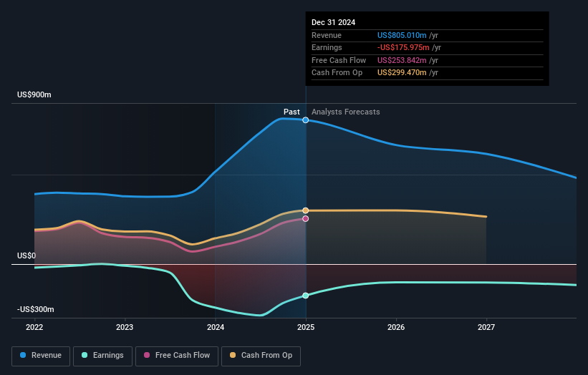
Task: Toggle the Free Cash Flow legend button
Action: pyautogui.click(x=177, y=356)
